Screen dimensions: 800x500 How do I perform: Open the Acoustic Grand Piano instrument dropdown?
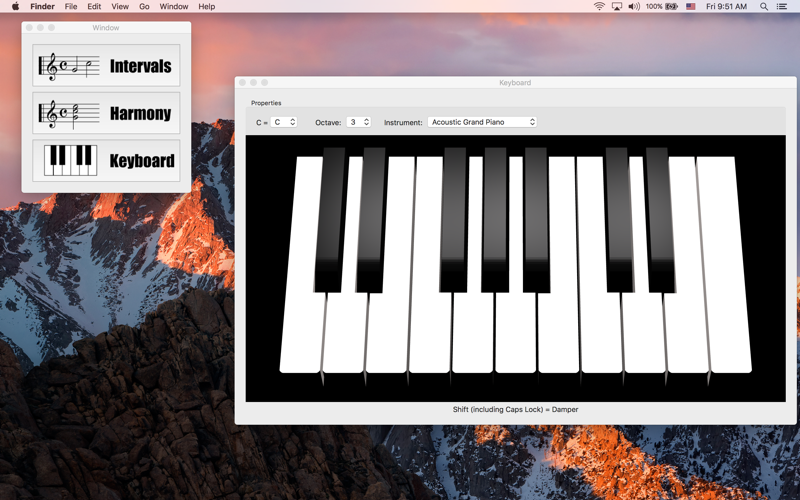[482, 122]
